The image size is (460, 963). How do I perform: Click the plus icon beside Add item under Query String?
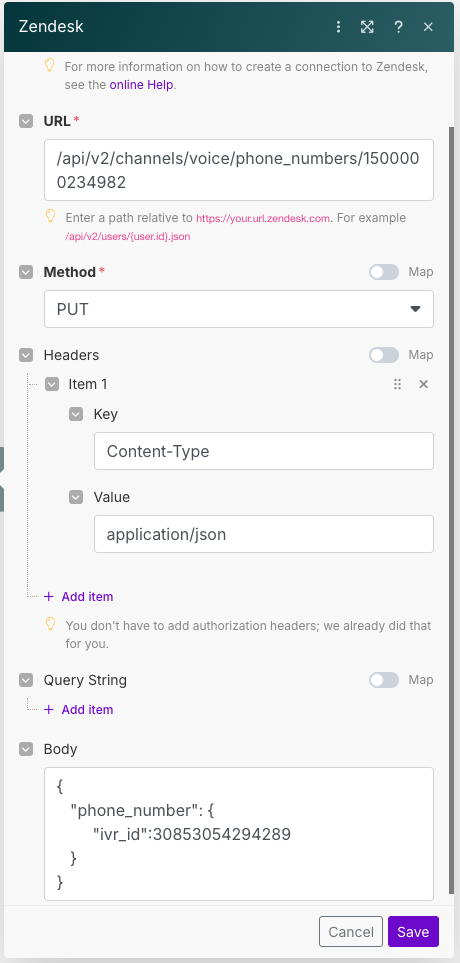pyautogui.click(x=49, y=710)
